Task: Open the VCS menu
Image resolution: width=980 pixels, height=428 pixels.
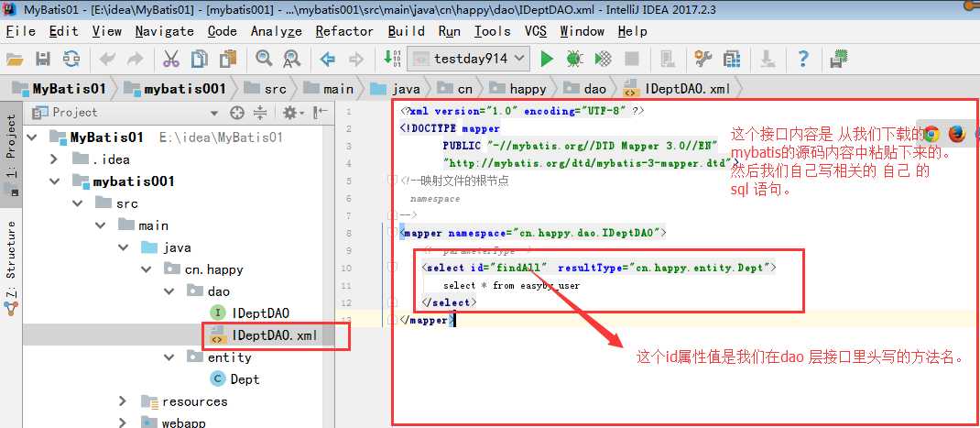Action: [x=535, y=31]
